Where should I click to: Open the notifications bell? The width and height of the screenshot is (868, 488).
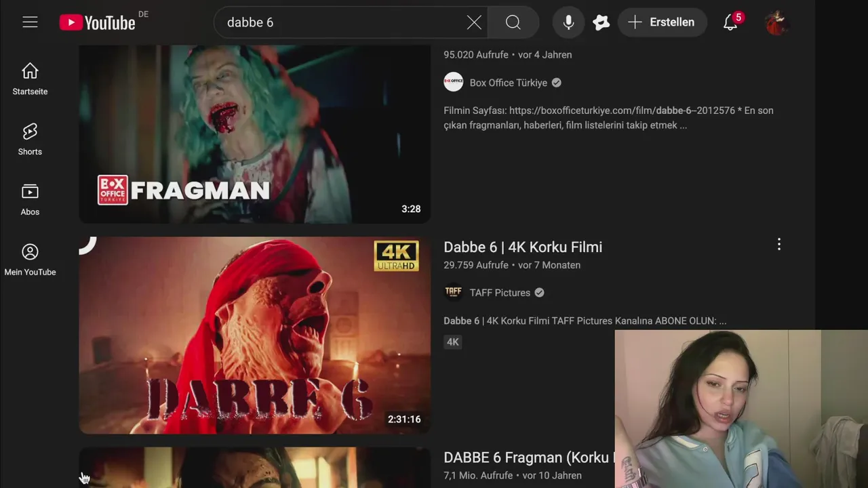point(730,22)
